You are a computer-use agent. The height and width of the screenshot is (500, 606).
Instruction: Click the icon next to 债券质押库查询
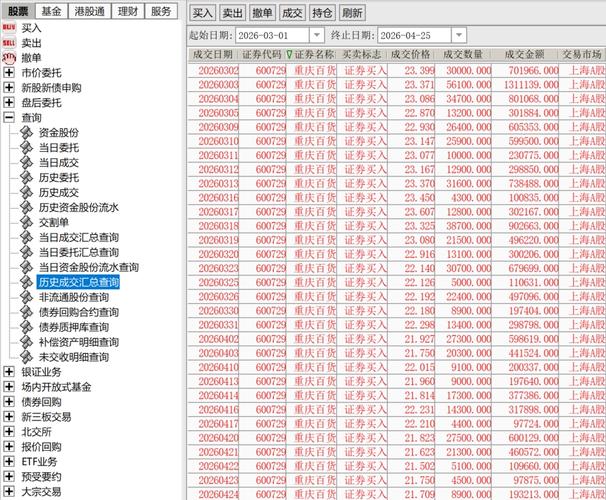point(26,327)
